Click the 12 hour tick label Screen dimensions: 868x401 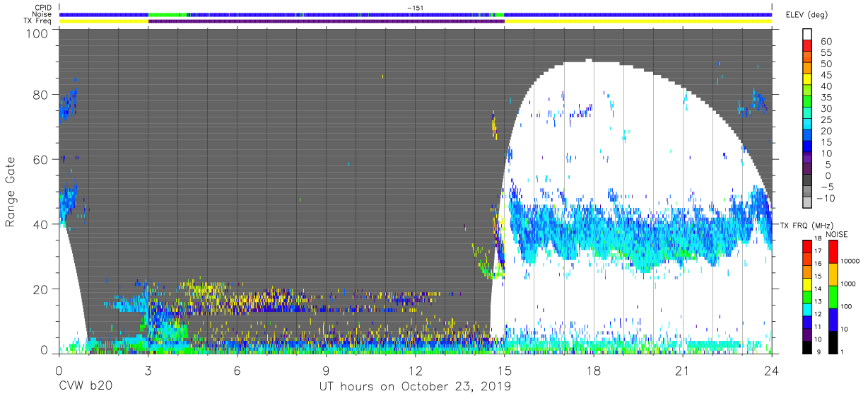416,371
